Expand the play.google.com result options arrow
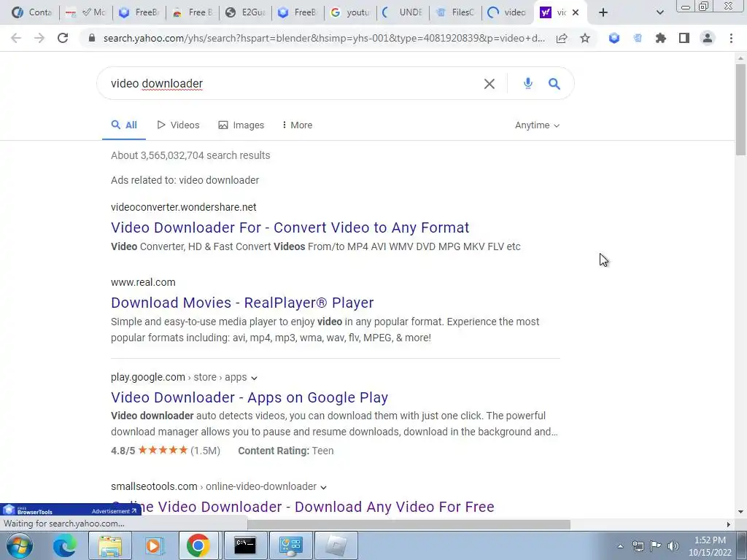The width and height of the screenshot is (747, 560). [x=254, y=378]
